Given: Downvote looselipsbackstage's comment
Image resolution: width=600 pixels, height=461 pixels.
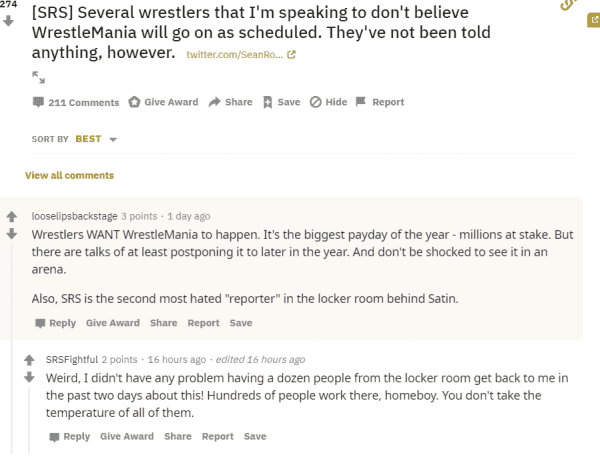Looking at the screenshot, I should click(x=11, y=234).
